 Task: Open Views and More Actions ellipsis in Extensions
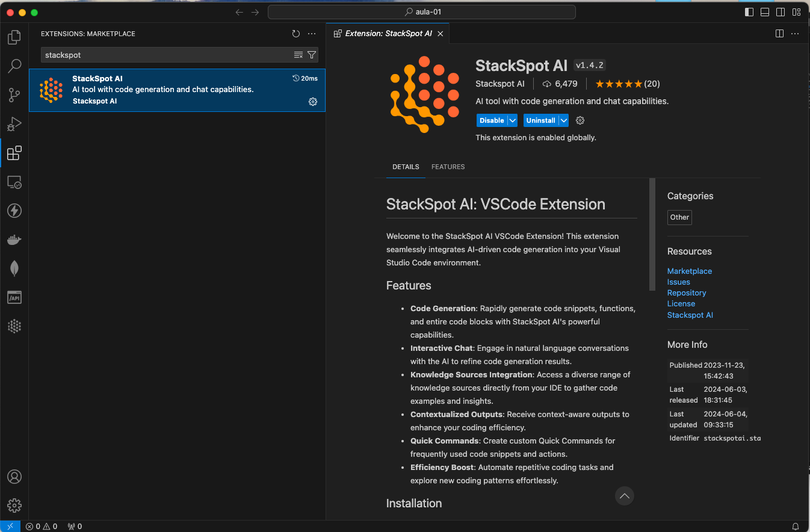(x=312, y=34)
